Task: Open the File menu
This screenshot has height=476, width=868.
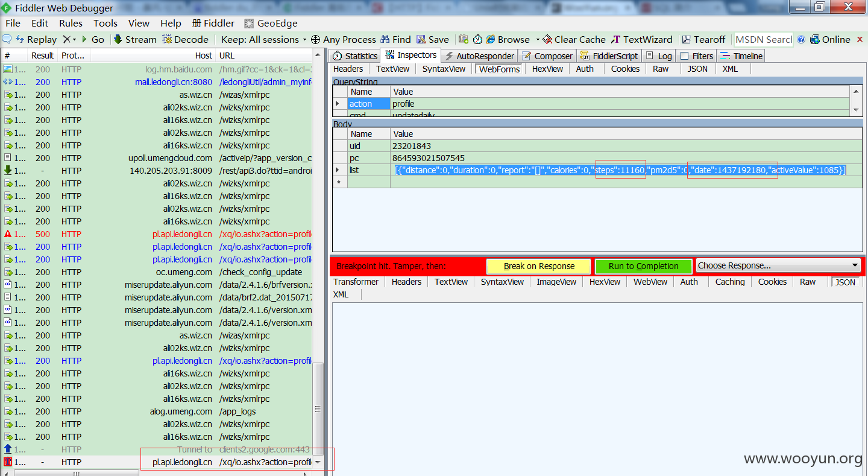Action: pos(13,23)
